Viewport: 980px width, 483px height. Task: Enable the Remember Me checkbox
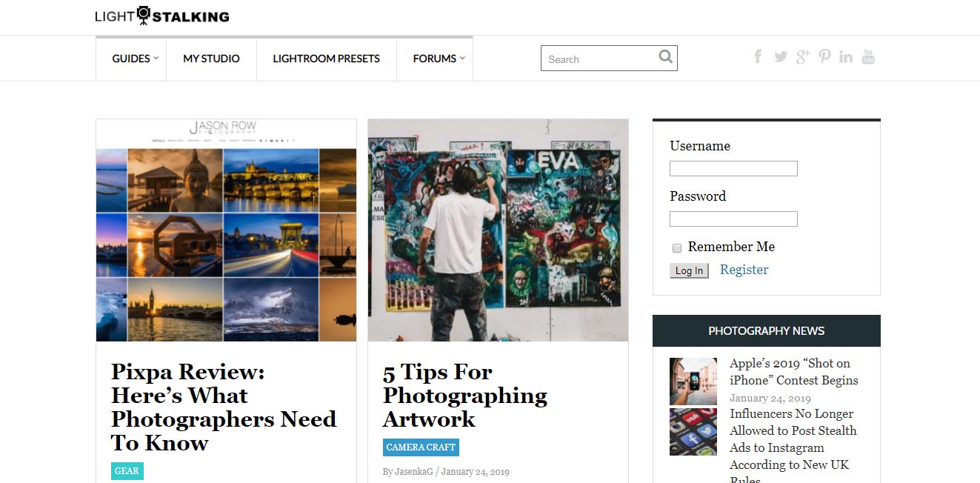[x=676, y=248]
